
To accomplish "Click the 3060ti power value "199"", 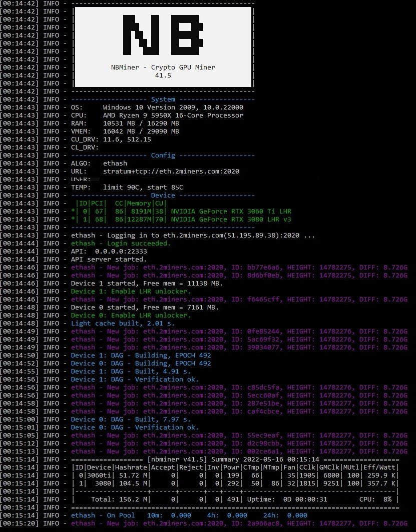I will coord(233,475).
